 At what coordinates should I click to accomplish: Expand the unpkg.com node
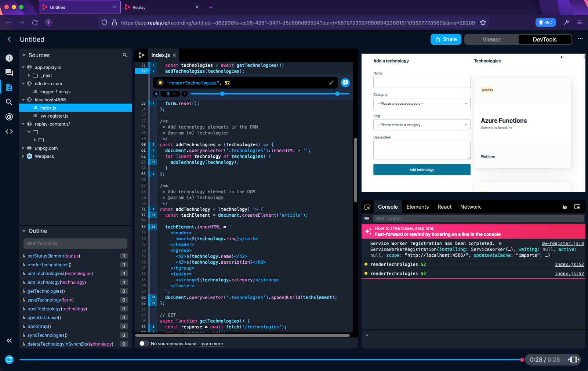click(23, 148)
